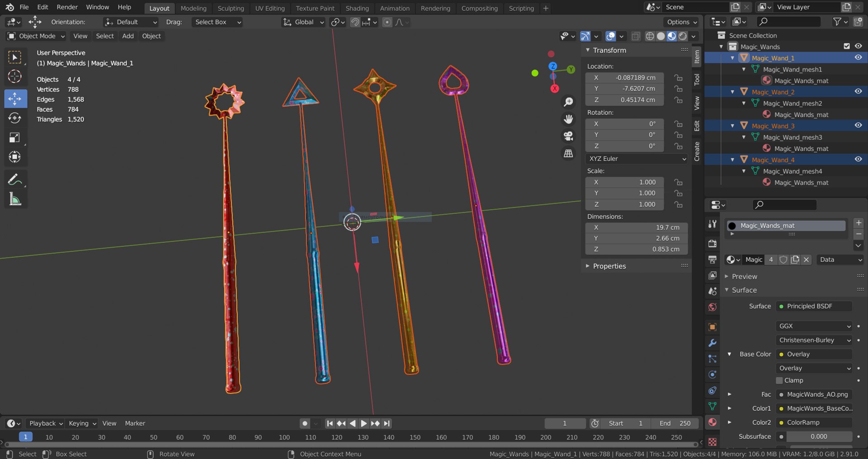Open the Object properties tab icon
The width and height of the screenshot is (868, 459).
click(712, 327)
